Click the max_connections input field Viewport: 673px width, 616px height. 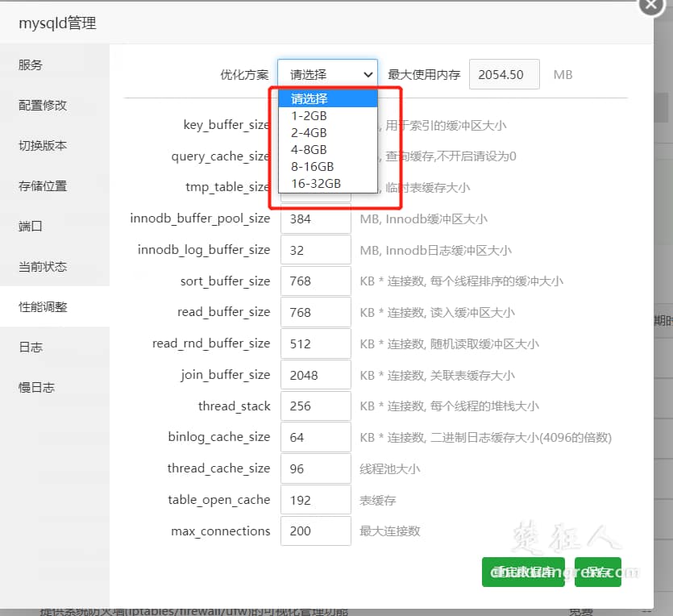tap(314, 531)
